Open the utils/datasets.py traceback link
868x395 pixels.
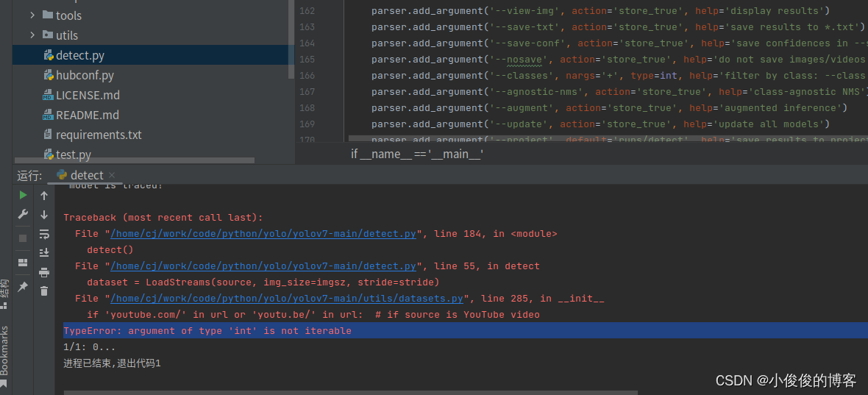287,299
